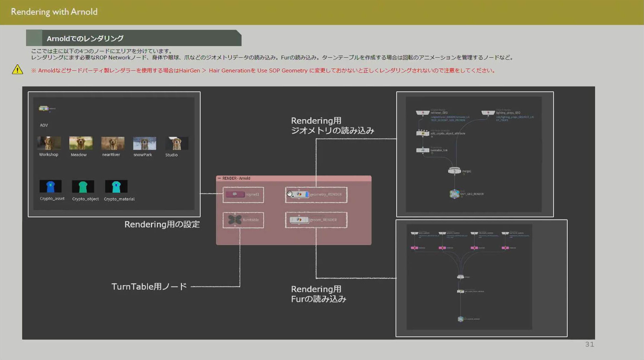The width and height of the screenshot is (644, 360).
Task: Select the Crypto_asset AOV thumbnail
Action: (x=51, y=186)
